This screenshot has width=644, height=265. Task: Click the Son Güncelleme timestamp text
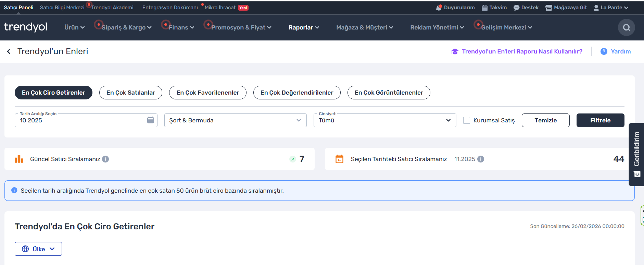(577, 226)
